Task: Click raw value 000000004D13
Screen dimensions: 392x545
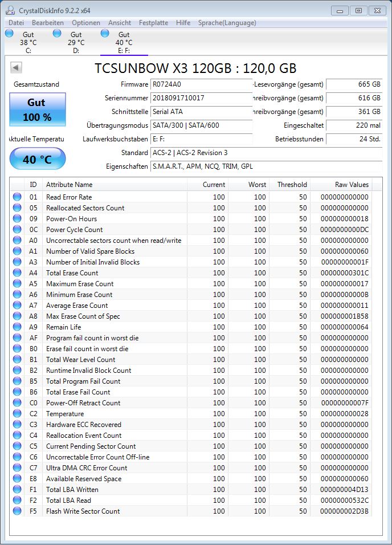Action: point(344,489)
